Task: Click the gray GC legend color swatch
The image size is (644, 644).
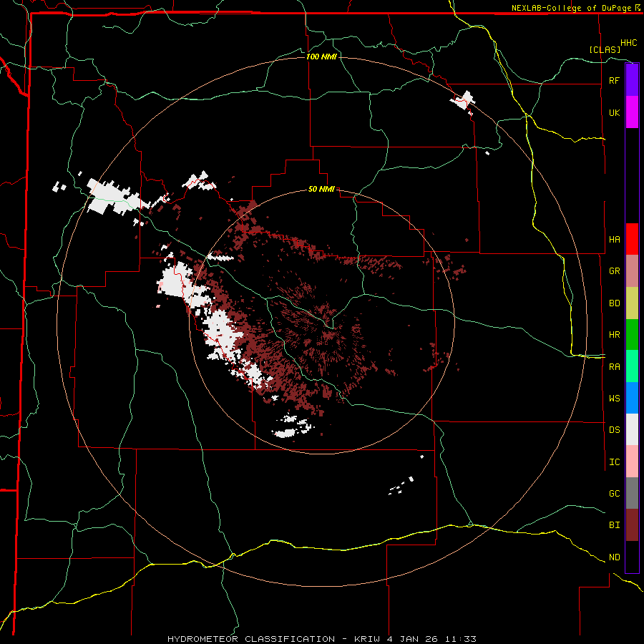Action: pyautogui.click(x=632, y=493)
